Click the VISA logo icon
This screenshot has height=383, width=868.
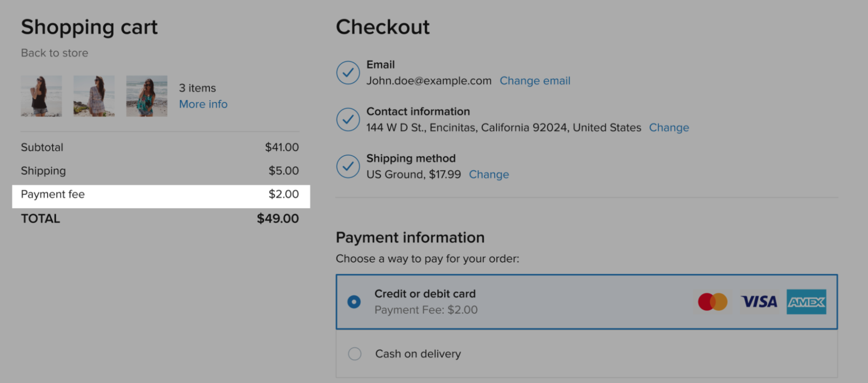[759, 302]
